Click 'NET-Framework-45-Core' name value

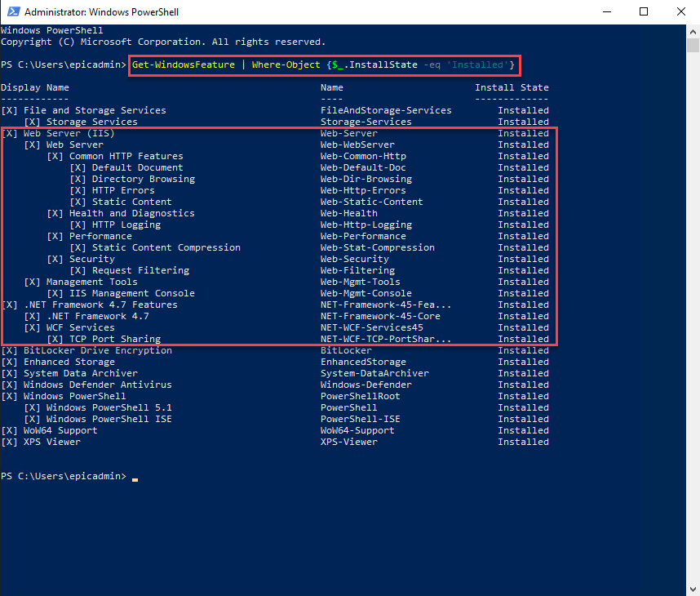(x=380, y=316)
